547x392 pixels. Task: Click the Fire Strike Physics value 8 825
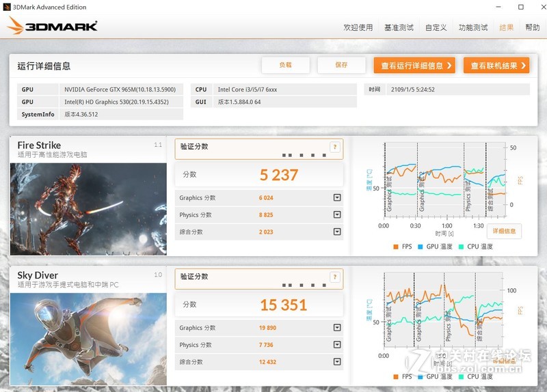point(266,215)
